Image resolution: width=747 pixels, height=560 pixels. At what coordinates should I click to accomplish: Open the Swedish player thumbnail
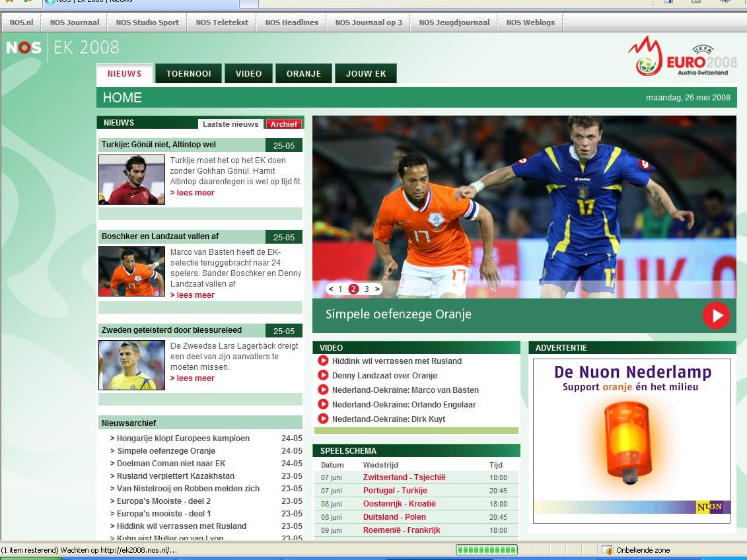(132, 365)
